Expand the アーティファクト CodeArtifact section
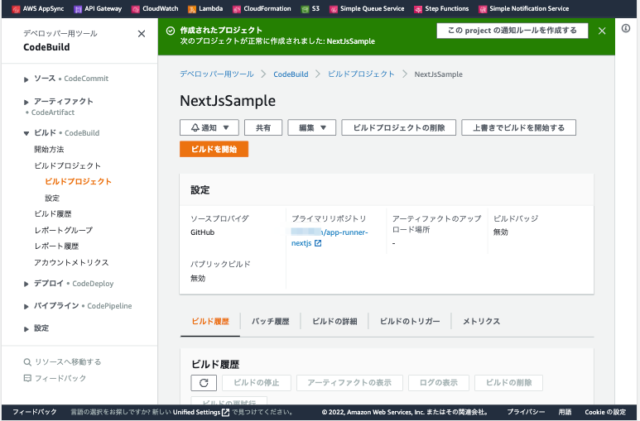Image resolution: width=640 pixels, height=421 pixels. click(26, 102)
